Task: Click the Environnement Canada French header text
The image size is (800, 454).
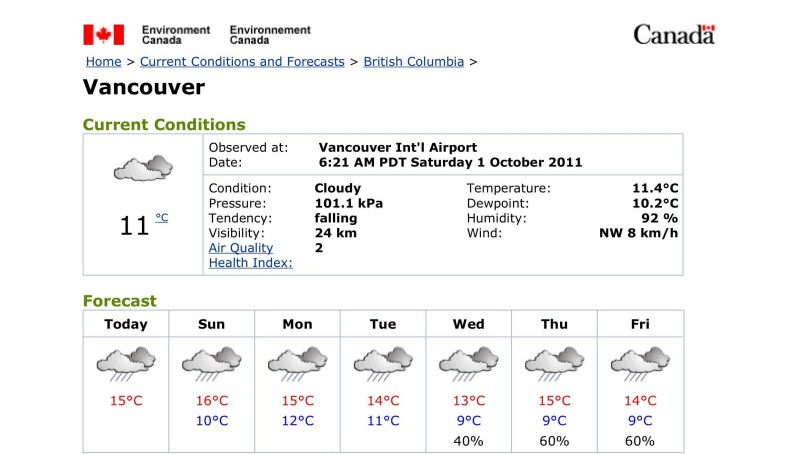Action: pyautogui.click(x=270, y=35)
